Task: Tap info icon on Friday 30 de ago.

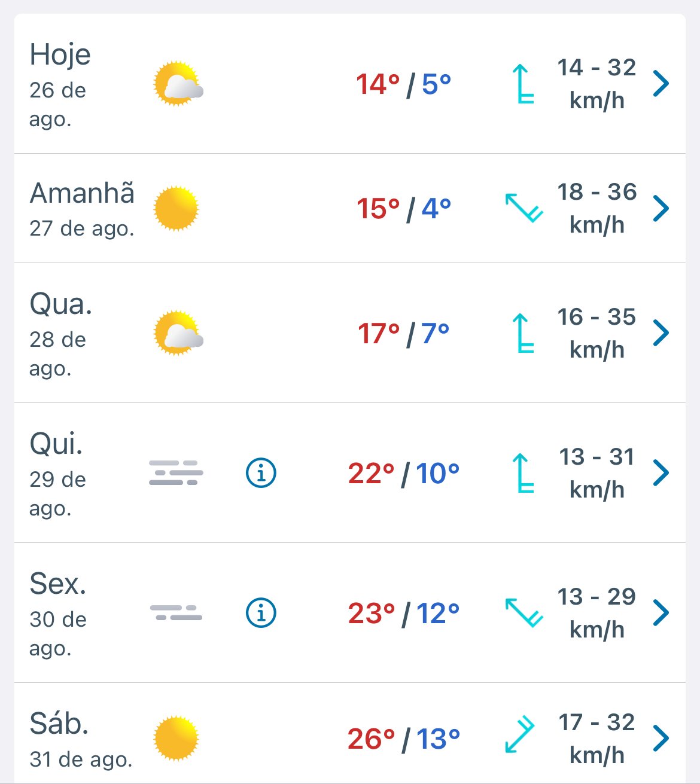Action: (x=261, y=613)
